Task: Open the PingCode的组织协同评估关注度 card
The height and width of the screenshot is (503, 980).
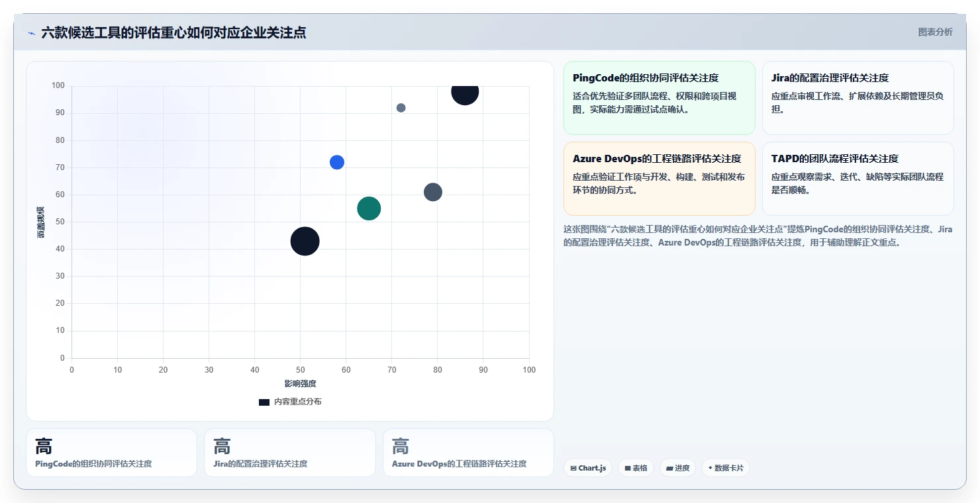Action: 660,98
